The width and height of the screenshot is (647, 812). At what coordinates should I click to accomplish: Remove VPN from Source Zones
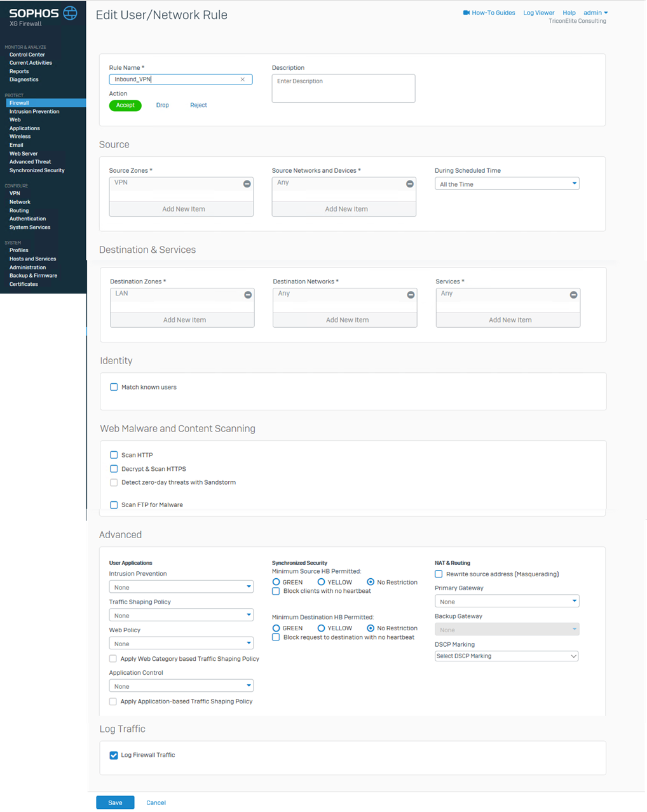247,184
